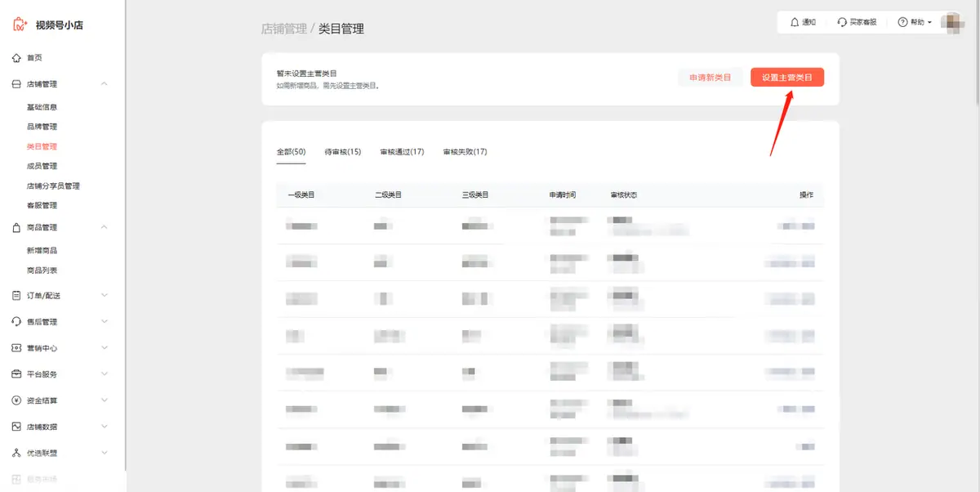Expand the 营销中心 chevron
The width and height of the screenshot is (980, 492).
[105, 348]
